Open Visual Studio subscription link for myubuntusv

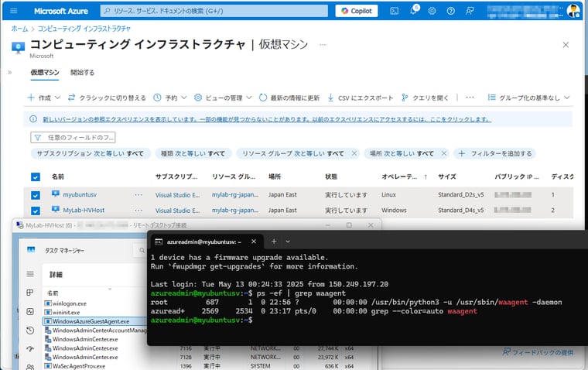point(177,195)
